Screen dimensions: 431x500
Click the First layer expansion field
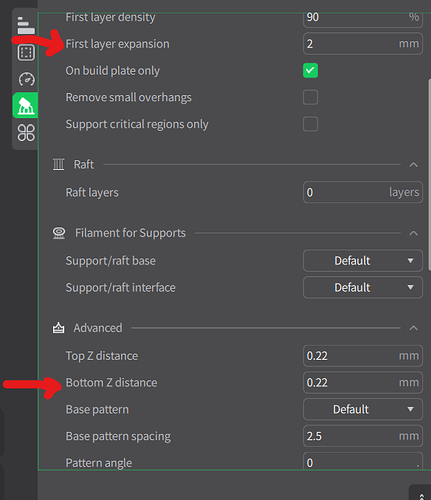click(x=363, y=44)
